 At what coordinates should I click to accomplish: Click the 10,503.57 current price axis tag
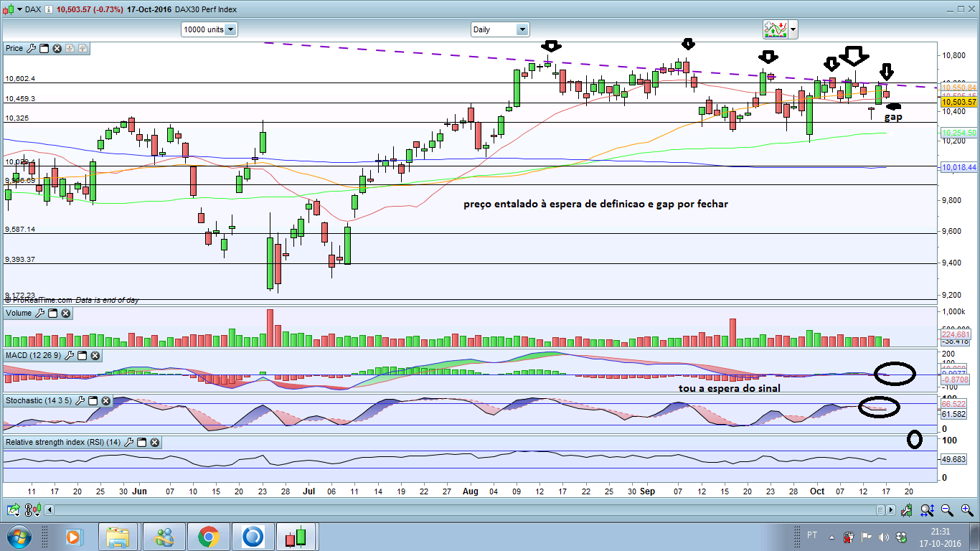(959, 103)
